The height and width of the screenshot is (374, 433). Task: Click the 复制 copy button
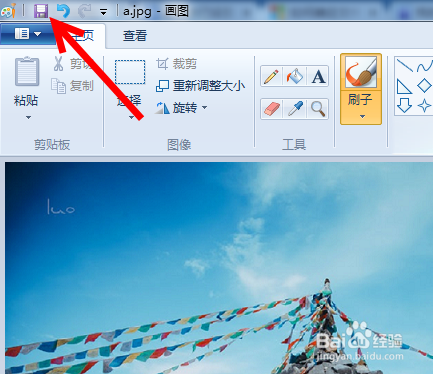point(72,86)
